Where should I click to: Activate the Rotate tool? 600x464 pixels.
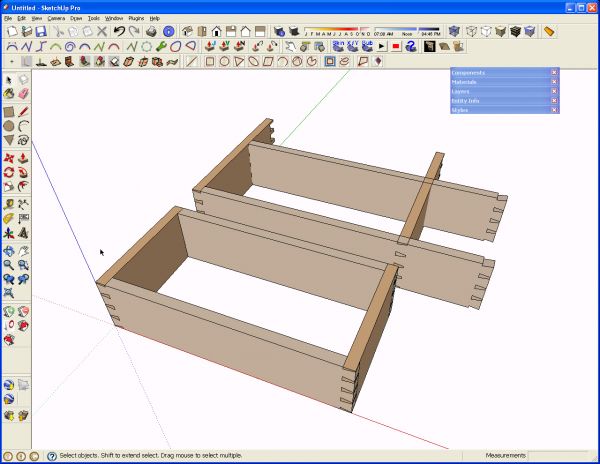click(9, 172)
